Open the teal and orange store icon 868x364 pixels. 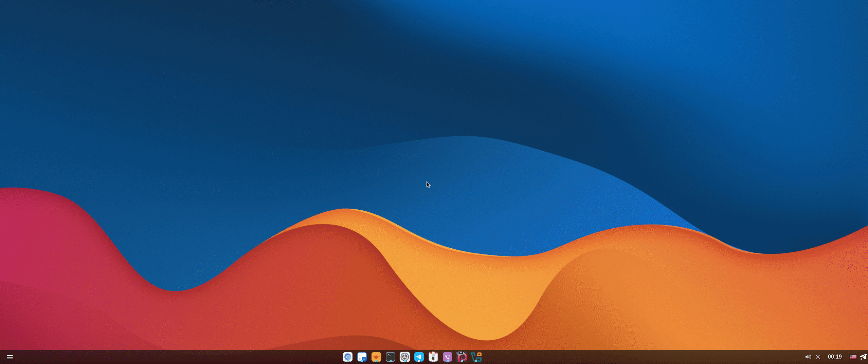(476, 357)
